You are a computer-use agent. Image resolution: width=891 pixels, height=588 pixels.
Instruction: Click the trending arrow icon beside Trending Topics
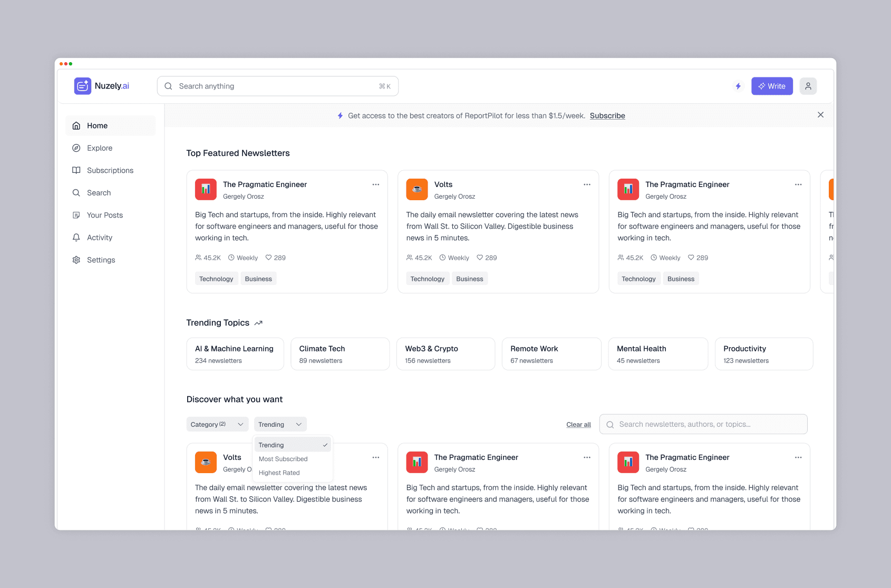click(258, 323)
